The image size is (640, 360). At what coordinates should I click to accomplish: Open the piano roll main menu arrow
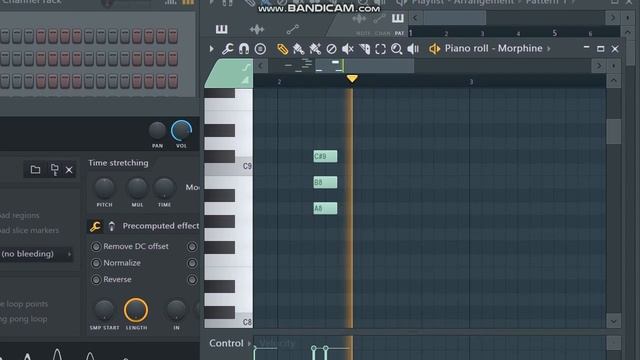click(211, 49)
